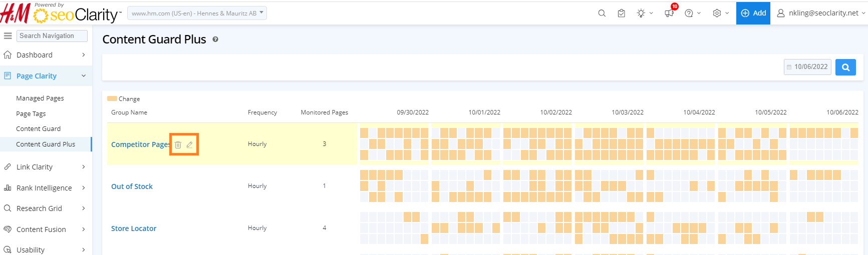Delete Competitor Pages group via trash icon
The image size is (868, 255).
178,145
